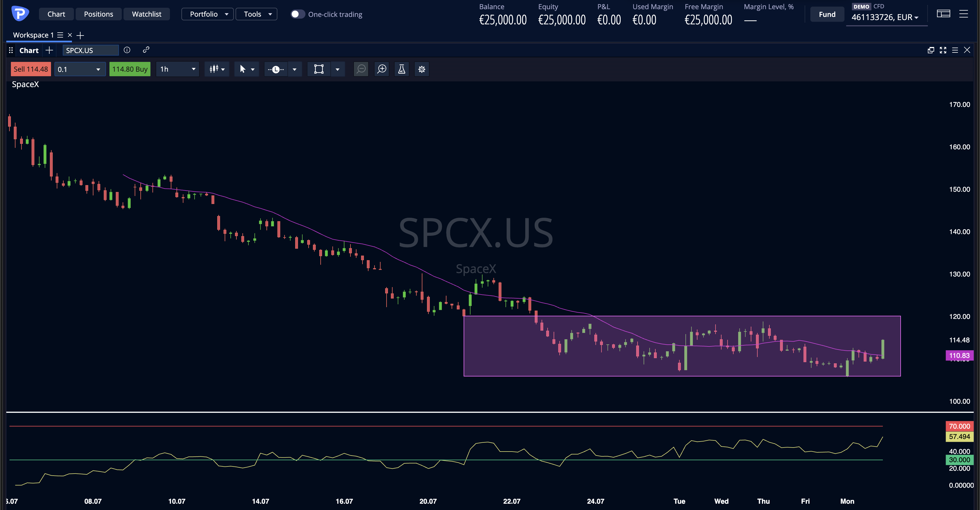This screenshot has height=510, width=980.
Task: Click the Free Margin value €25,000.00
Action: (x=708, y=20)
